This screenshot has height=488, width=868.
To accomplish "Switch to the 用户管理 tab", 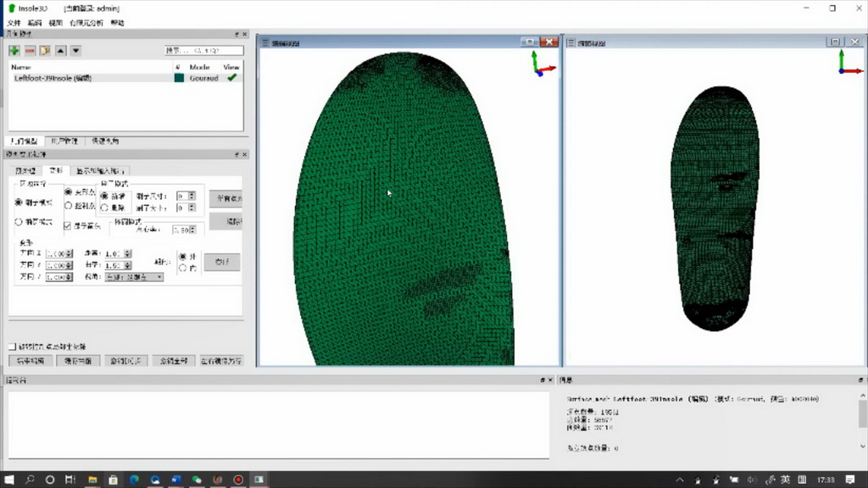I will (x=64, y=141).
